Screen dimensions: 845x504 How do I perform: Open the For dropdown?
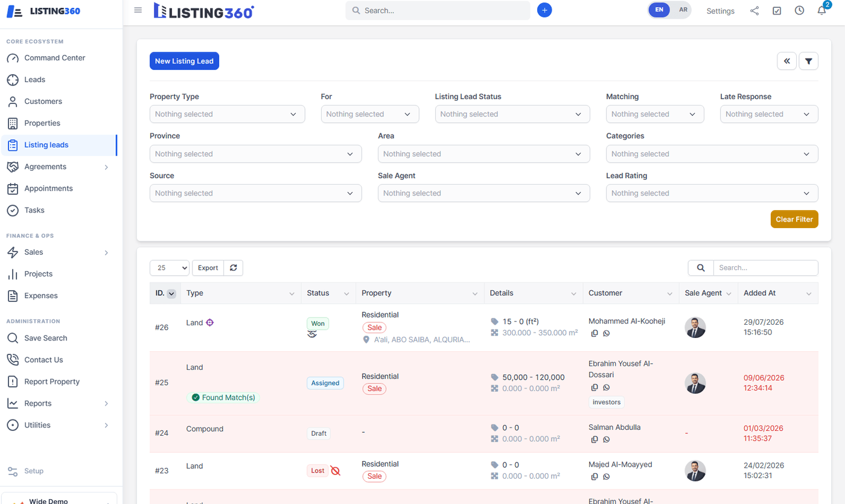370,114
